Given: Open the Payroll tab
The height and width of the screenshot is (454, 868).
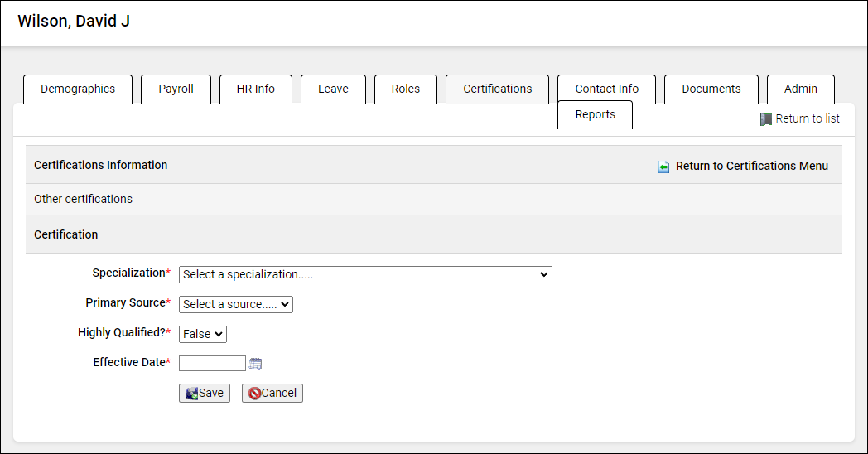Looking at the screenshot, I should coord(176,89).
